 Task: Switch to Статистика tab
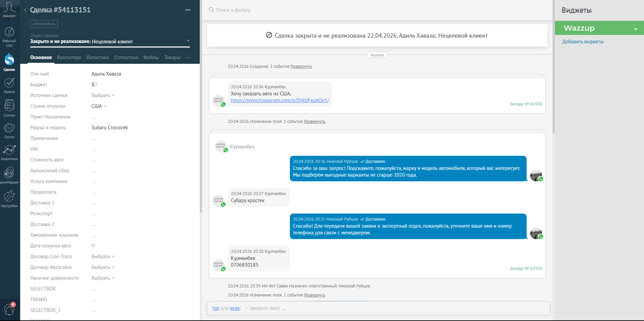pyautogui.click(x=126, y=57)
